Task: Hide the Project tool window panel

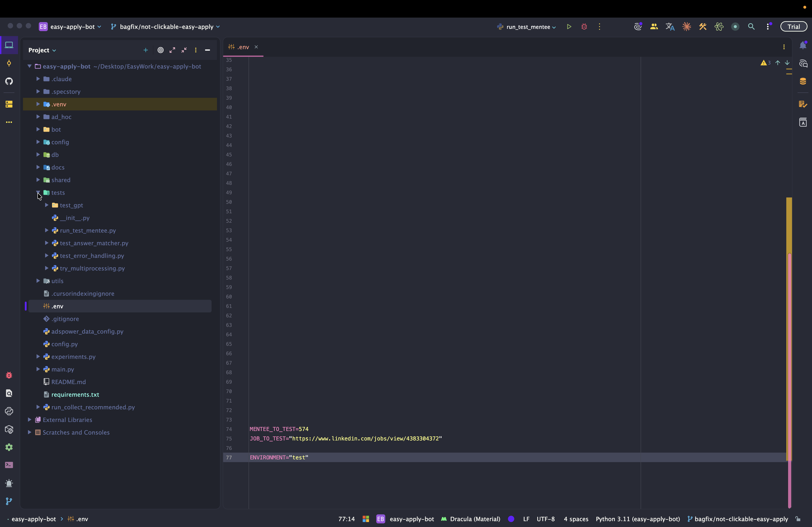Action: coord(208,50)
